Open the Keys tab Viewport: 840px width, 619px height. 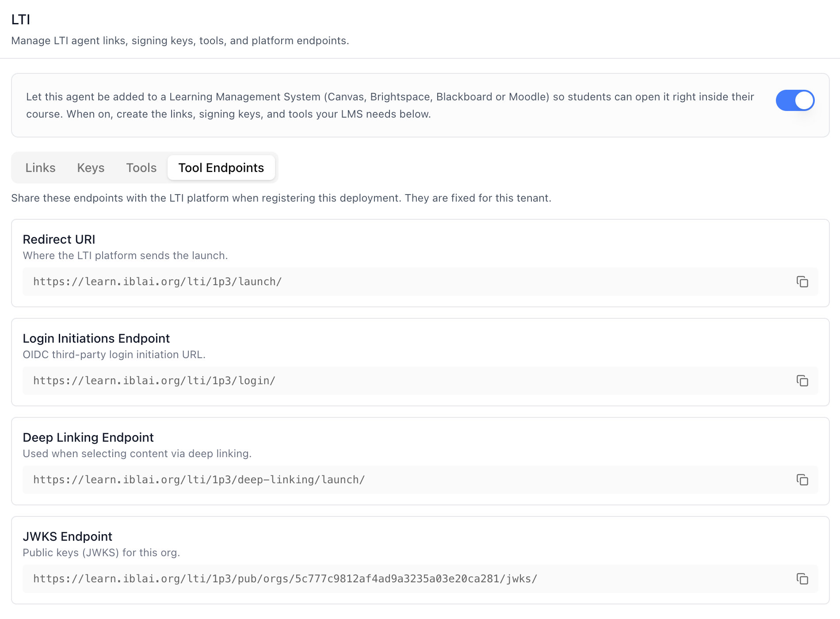91,168
